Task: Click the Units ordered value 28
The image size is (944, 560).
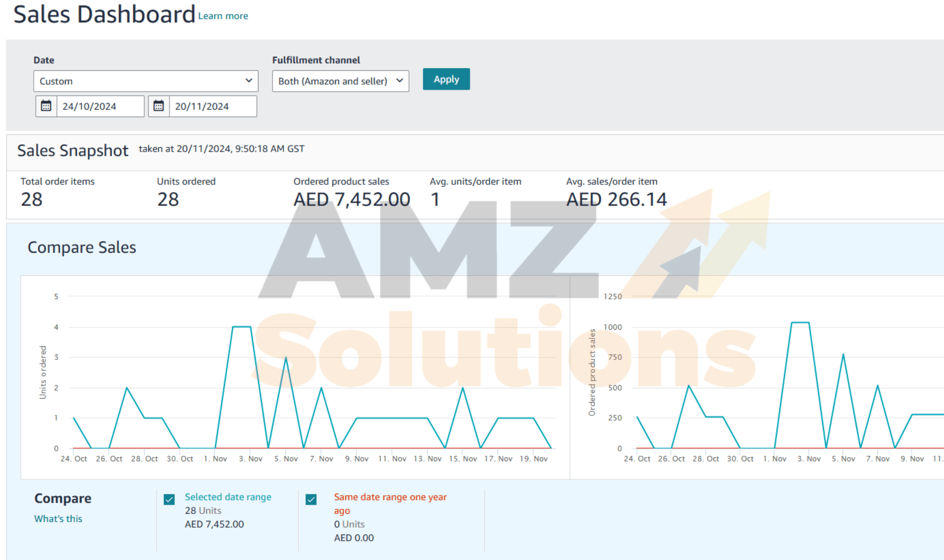Action: coord(168,199)
